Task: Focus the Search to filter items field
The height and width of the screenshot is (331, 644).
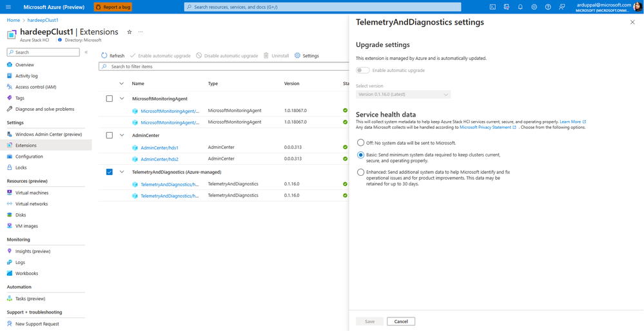Action: 224,66
